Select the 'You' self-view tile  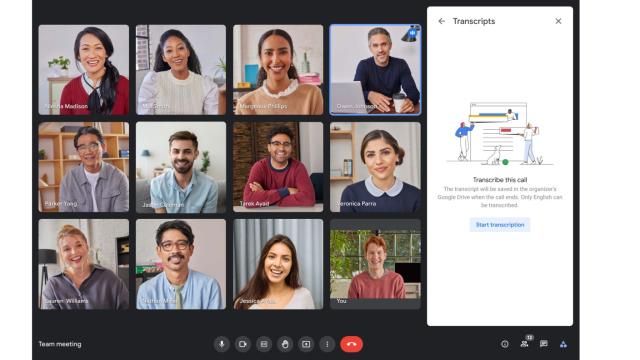coord(375,264)
